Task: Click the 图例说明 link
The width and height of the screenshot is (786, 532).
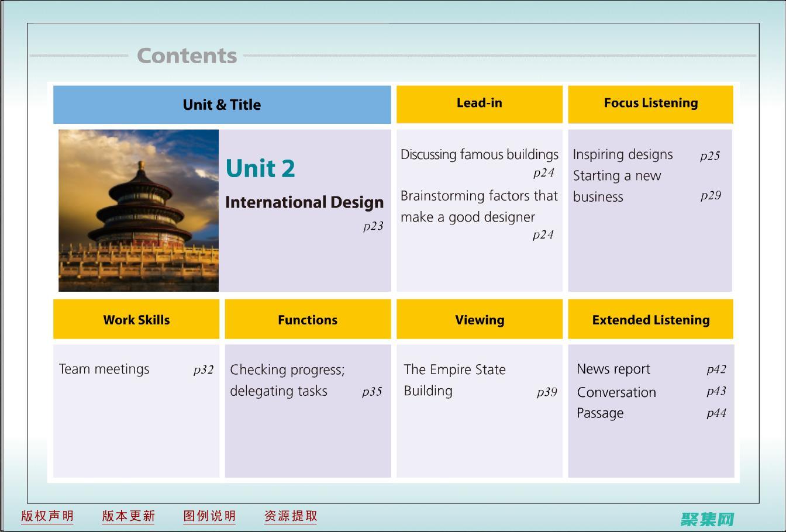Action: coord(209,516)
